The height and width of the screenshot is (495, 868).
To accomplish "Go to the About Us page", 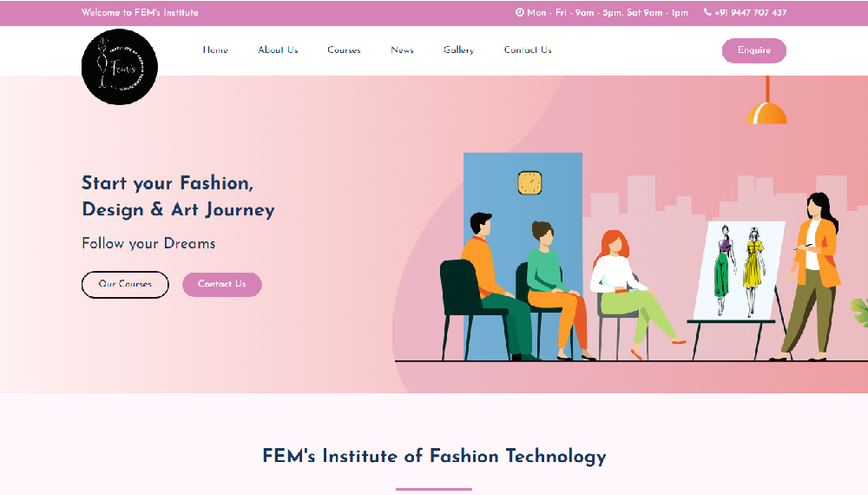I will click(278, 49).
